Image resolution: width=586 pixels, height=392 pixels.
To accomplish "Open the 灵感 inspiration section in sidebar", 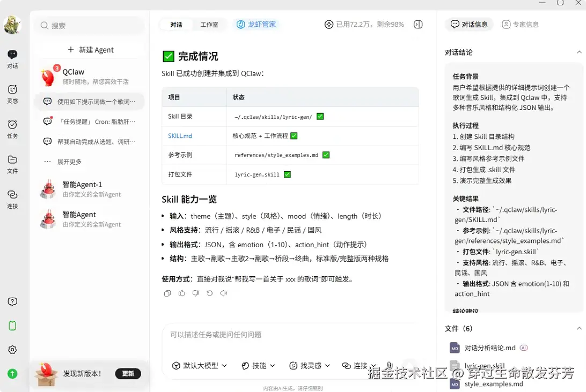I will (x=12, y=90).
